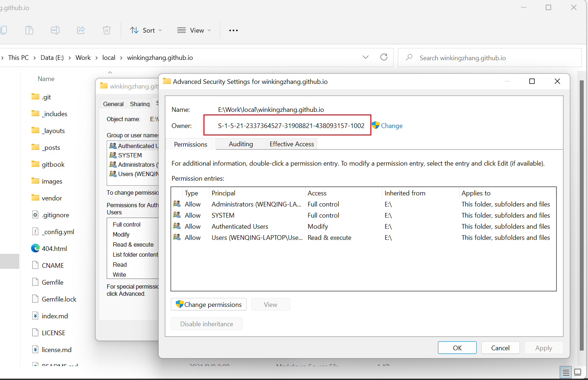588x380 pixels.
Task: Select the .gitignore file icon
Action: coord(35,215)
